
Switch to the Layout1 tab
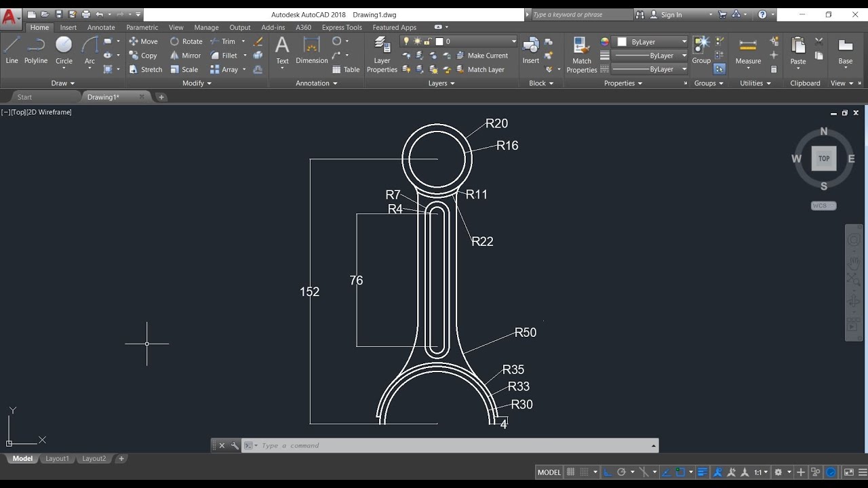coord(57,459)
